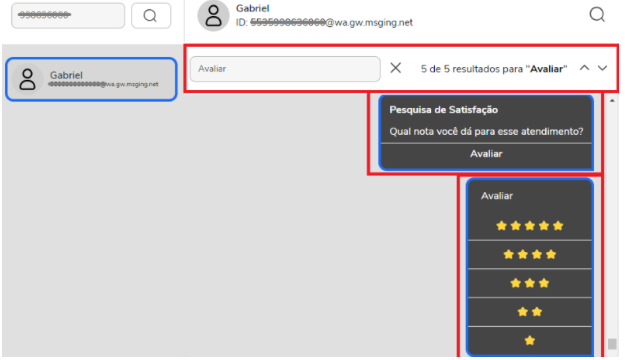Viewport: 625px width, 360px height.
Task: Go to previous search result arrow
Action: coord(584,68)
